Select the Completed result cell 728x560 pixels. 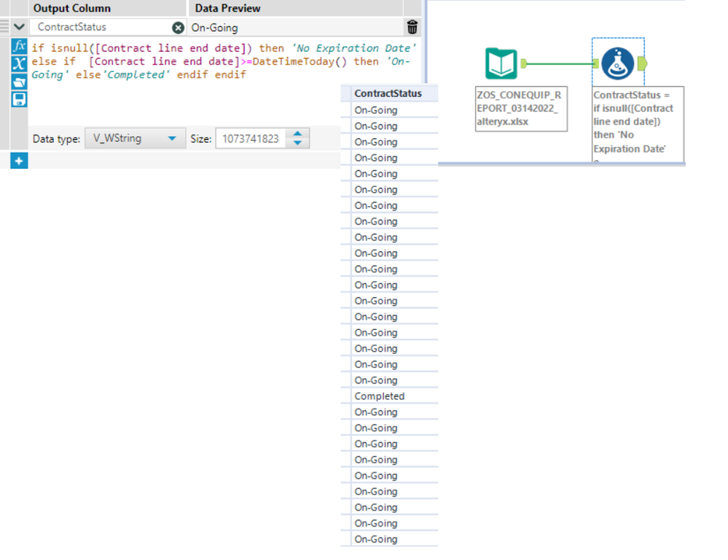pyautogui.click(x=395, y=396)
